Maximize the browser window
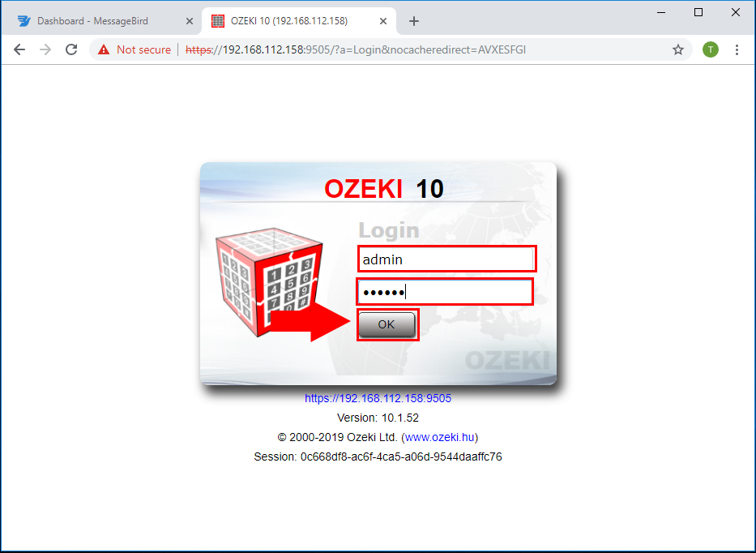The height and width of the screenshot is (553, 756). pos(698,12)
